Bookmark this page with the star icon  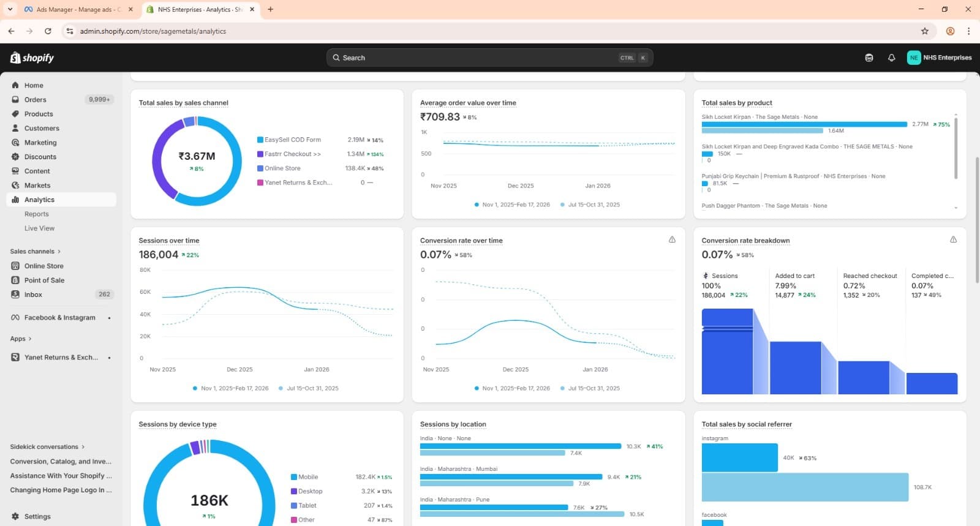tap(925, 31)
